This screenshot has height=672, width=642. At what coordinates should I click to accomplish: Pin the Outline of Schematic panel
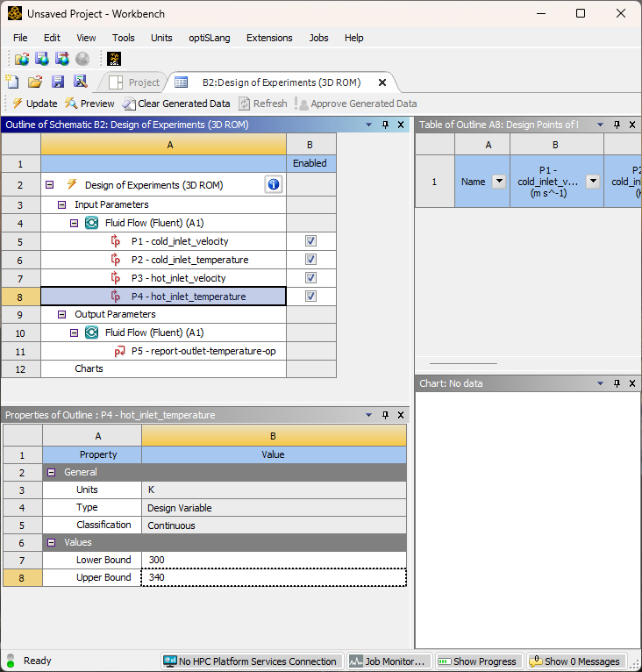384,125
